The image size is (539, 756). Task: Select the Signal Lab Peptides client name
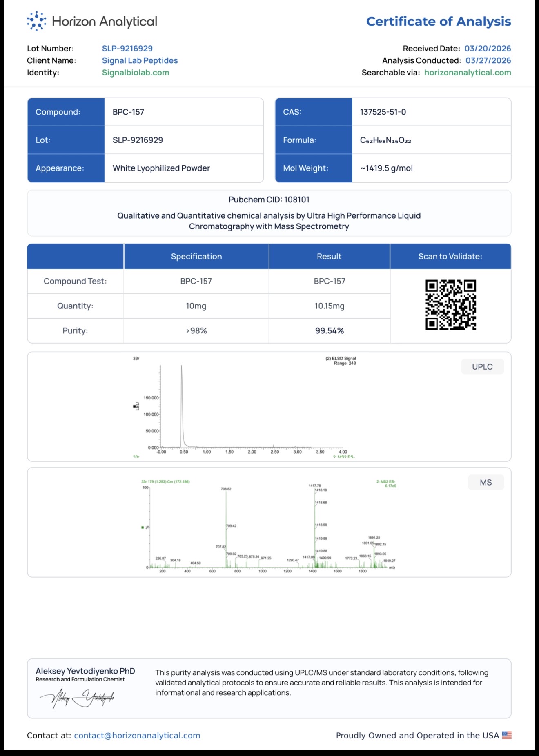[140, 60]
